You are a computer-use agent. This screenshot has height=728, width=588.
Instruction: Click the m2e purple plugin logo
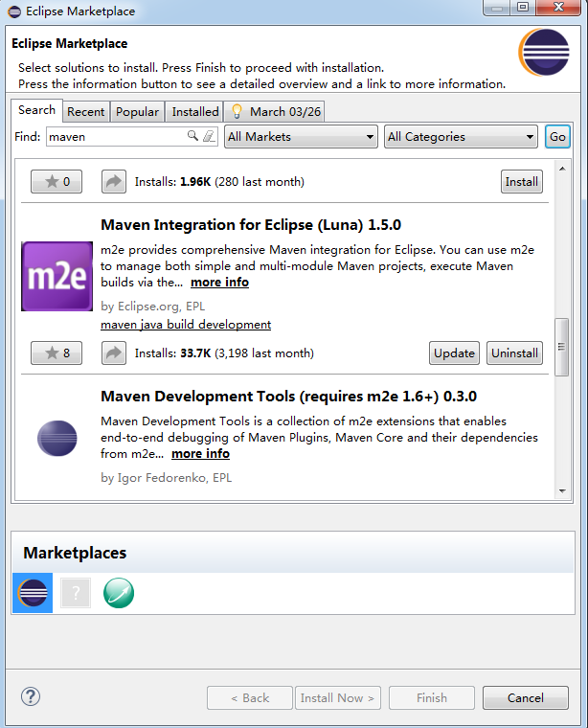[x=57, y=276]
